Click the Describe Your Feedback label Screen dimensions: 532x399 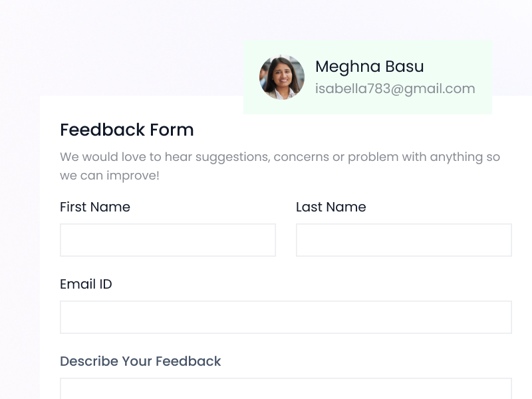(x=140, y=361)
